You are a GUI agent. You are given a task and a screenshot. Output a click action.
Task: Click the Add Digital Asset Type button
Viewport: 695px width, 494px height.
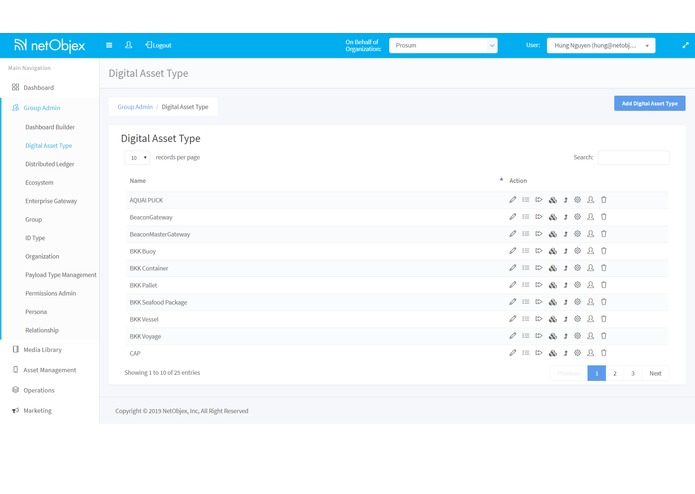[649, 103]
